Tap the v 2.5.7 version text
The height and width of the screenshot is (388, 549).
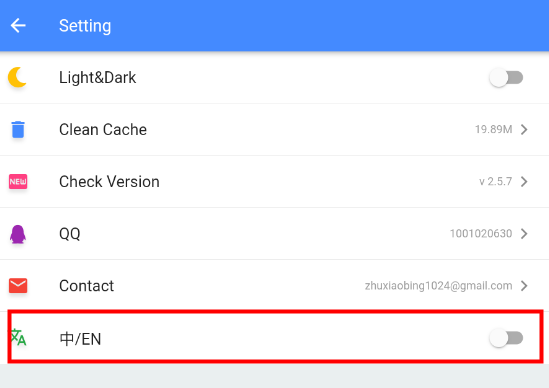point(495,181)
